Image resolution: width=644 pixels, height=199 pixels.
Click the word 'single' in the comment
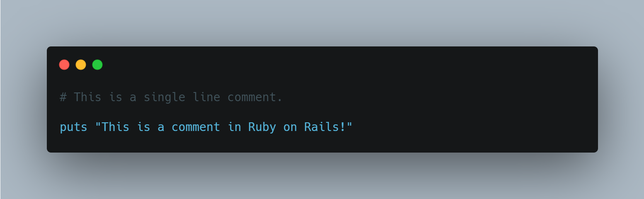click(164, 97)
